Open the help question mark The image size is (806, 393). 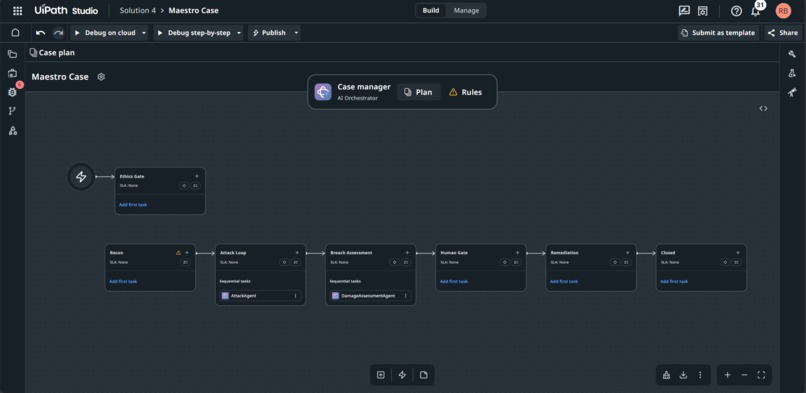737,11
